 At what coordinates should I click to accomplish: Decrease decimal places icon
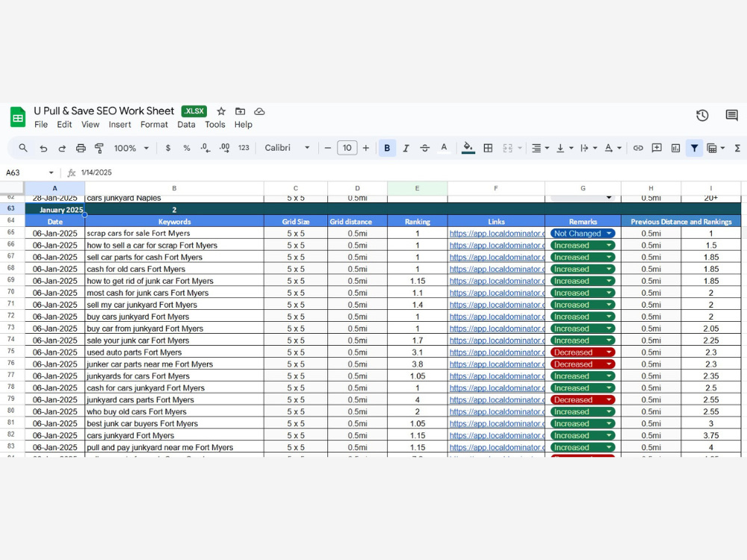[x=205, y=148]
